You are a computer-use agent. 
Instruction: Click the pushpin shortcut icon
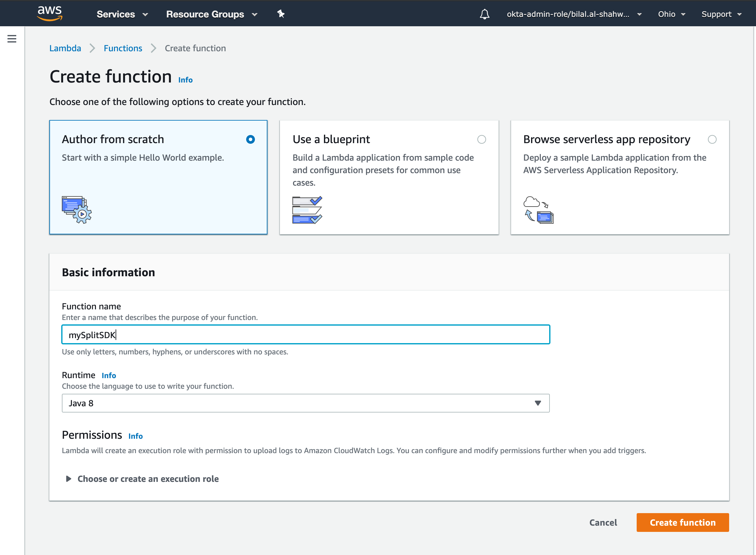[x=281, y=14]
